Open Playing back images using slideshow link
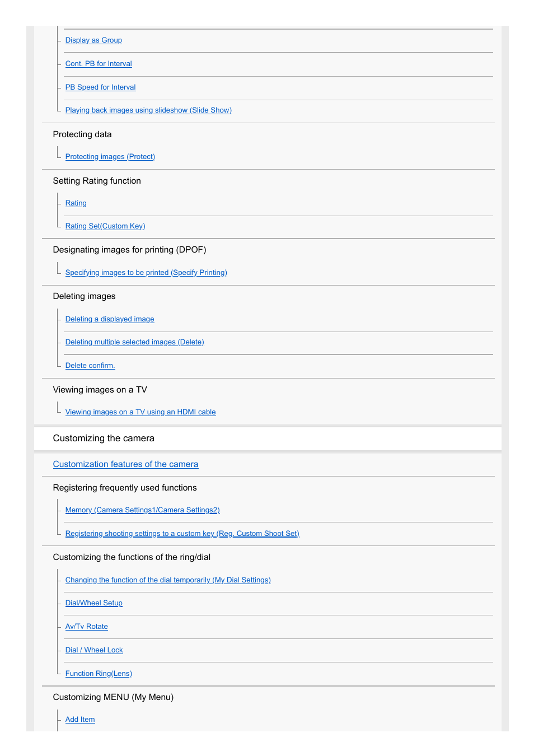Image resolution: width=534 pixels, height=756 pixels. pos(148,110)
